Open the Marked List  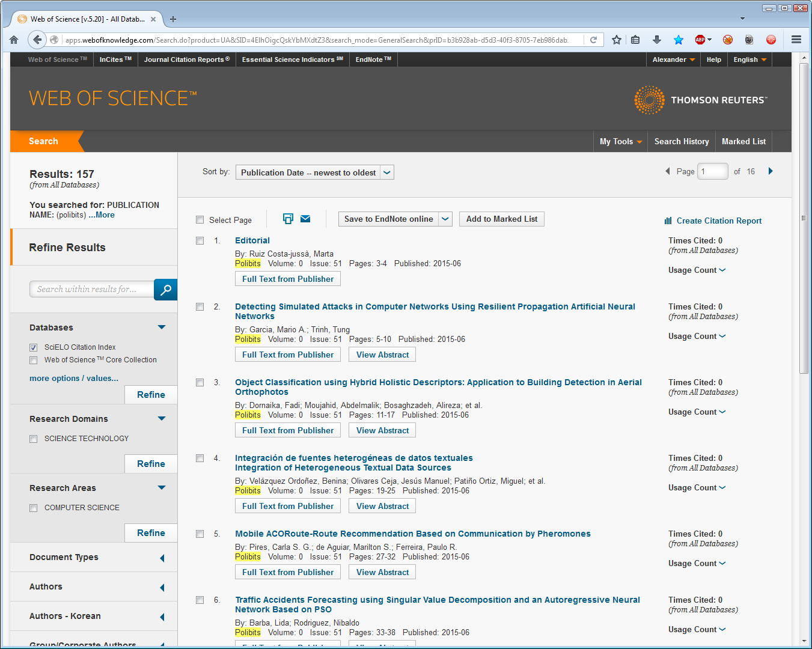tap(743, 141)
